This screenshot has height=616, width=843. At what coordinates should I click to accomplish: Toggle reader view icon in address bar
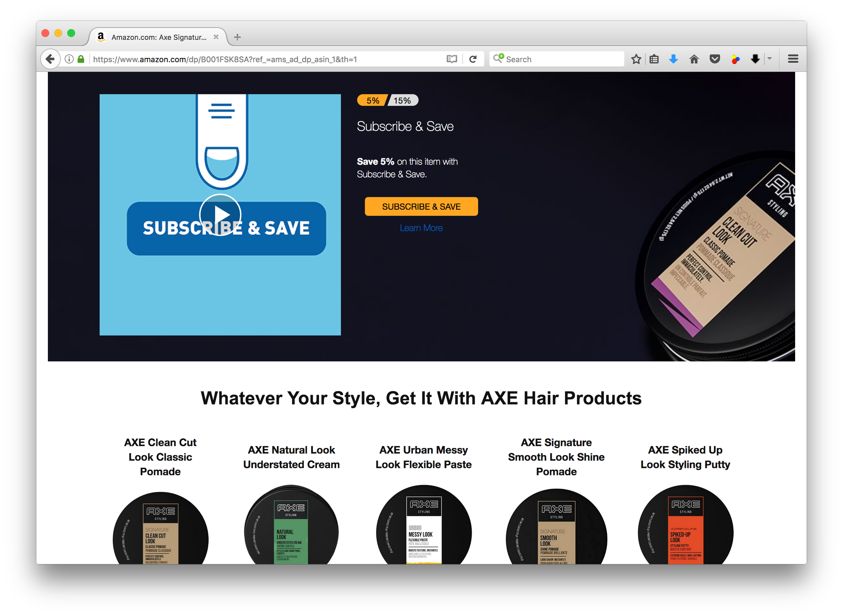pos(452,59)
